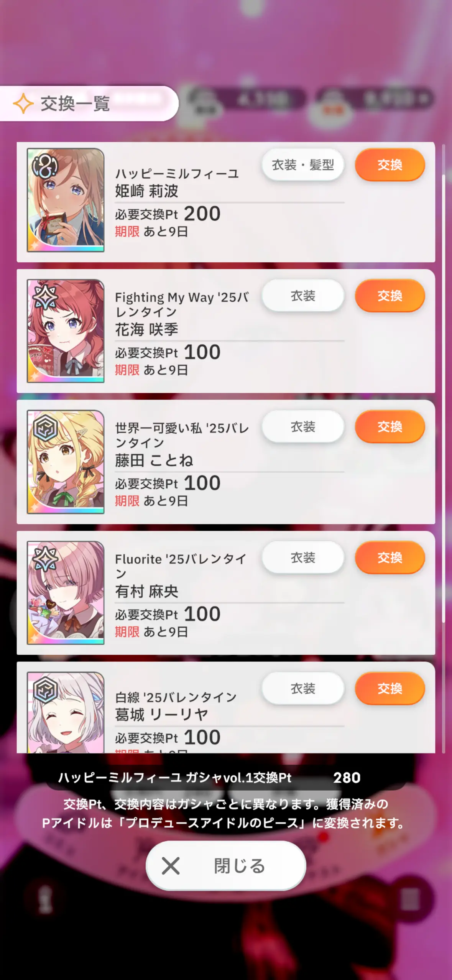Tap the sparkle icon beside 交換一覧

pos(23,104)
